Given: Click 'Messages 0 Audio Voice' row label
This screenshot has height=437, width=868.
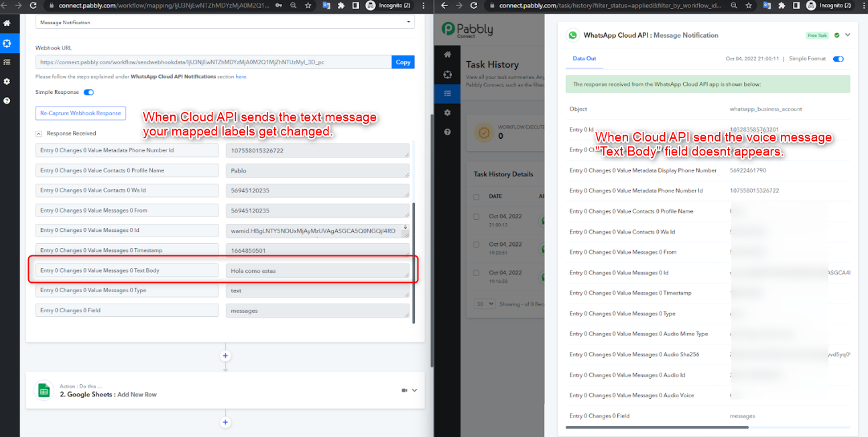Looking at the screenshot, I should coord(631,395).
